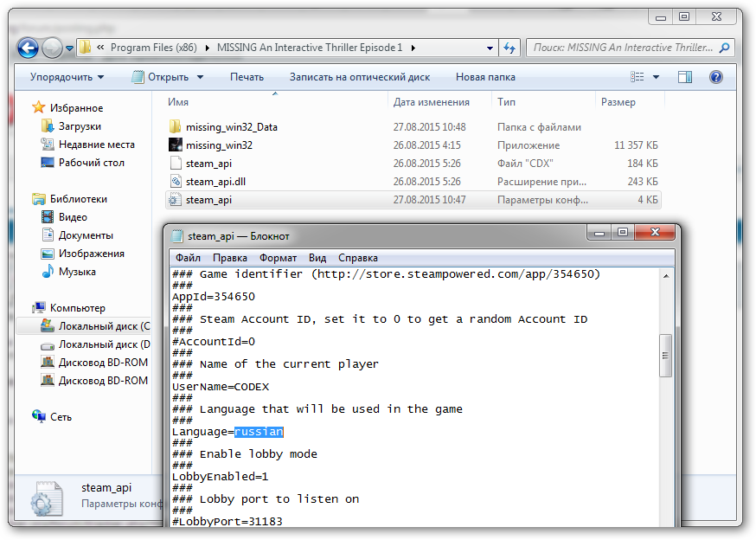The height and width of the screenshot is (540, 756).
Task: Select Локальный диск (C drive icon
Action: (x=48, y=325)
